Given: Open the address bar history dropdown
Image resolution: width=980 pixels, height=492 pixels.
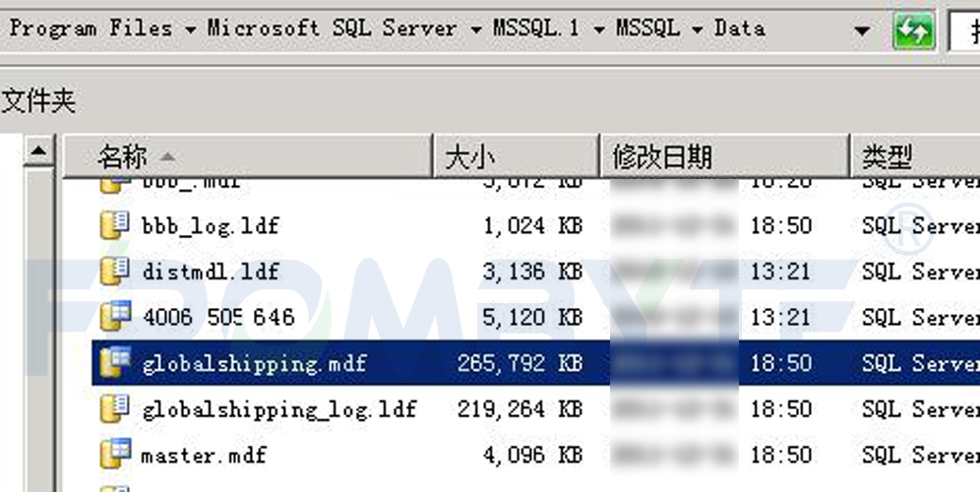Looking at the screenshot, I should pyautogui.click(x=863, y=30).
